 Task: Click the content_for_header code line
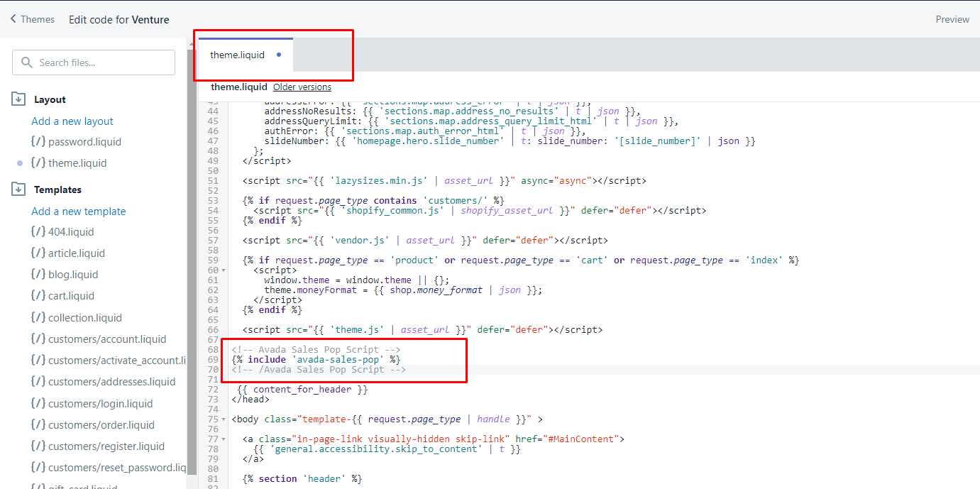tap(303, 390)
